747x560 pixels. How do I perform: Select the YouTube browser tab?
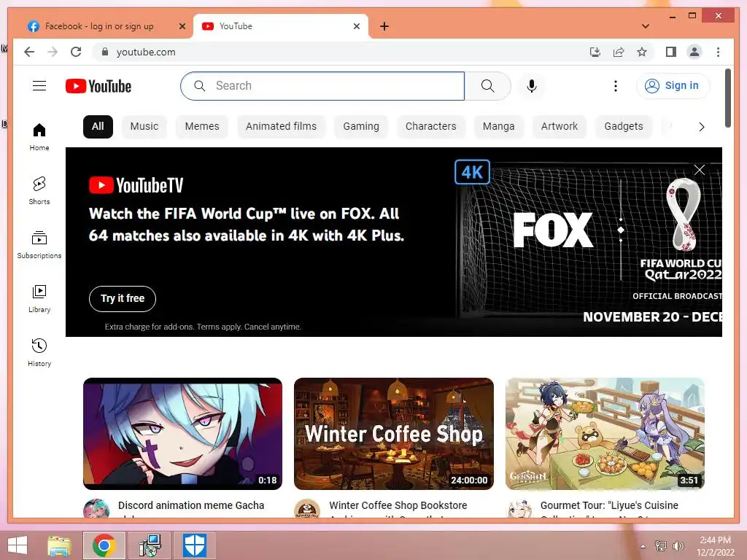(x=281, y=26)
